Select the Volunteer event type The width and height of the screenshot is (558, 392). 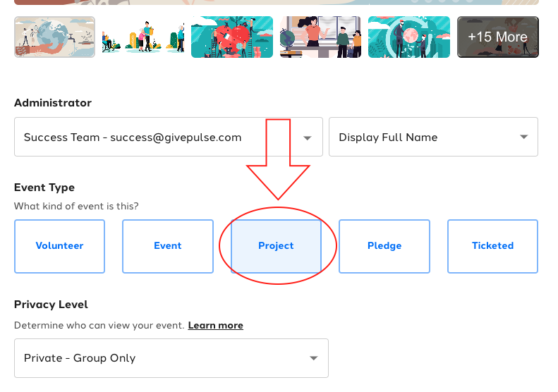click(59, 246)
